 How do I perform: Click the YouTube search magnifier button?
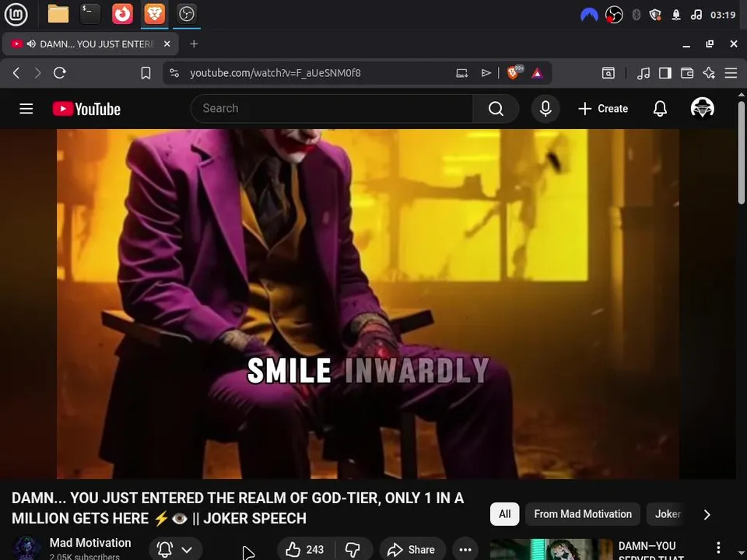coord(496,109)
